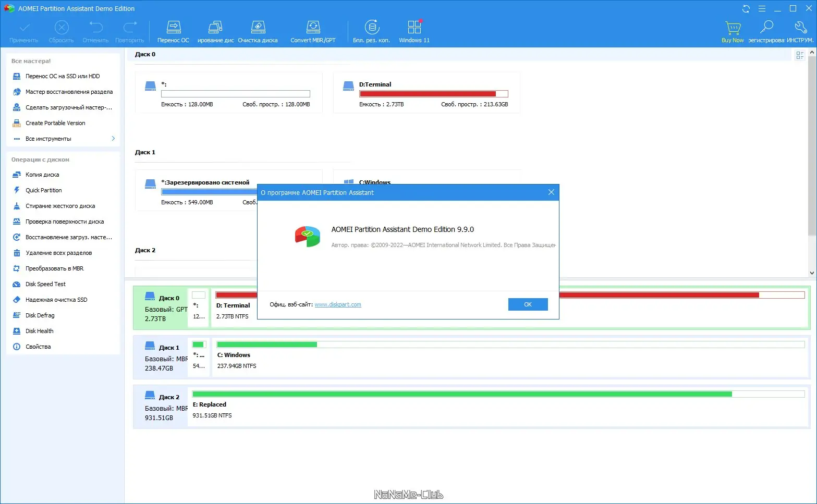This screenshot has height=504, width=817.
Task: Open the hamburger menu in title bar
Action: pos(762,9)
